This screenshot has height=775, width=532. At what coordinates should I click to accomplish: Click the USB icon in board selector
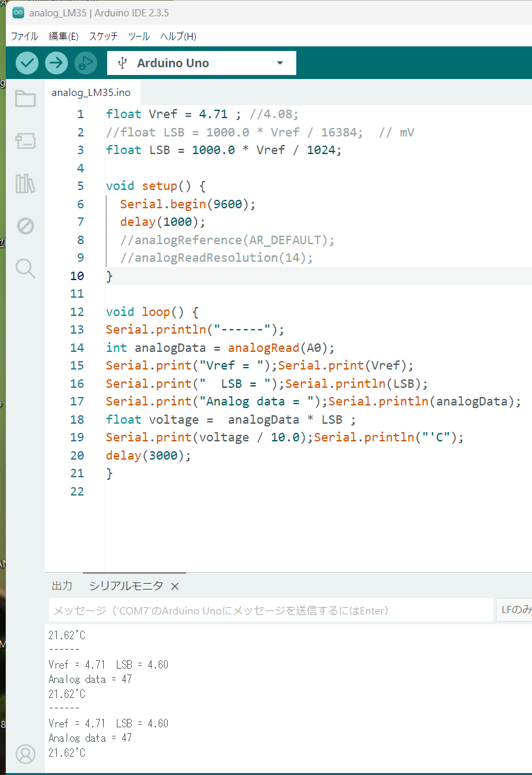[123, 63]
